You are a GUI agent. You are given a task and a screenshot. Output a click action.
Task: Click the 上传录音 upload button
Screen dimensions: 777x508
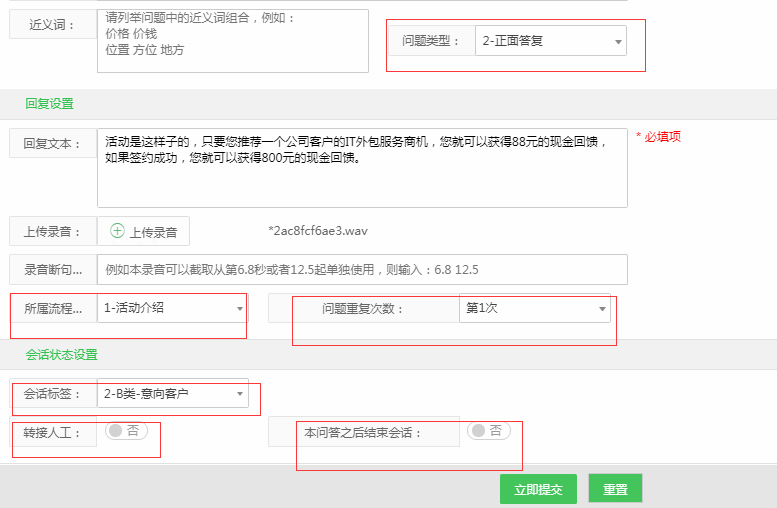(144, 231)
